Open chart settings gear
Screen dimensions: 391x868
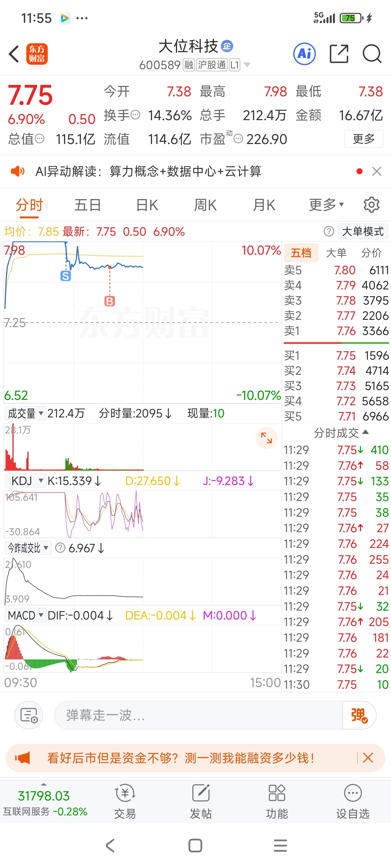click(x=371, y=205)
